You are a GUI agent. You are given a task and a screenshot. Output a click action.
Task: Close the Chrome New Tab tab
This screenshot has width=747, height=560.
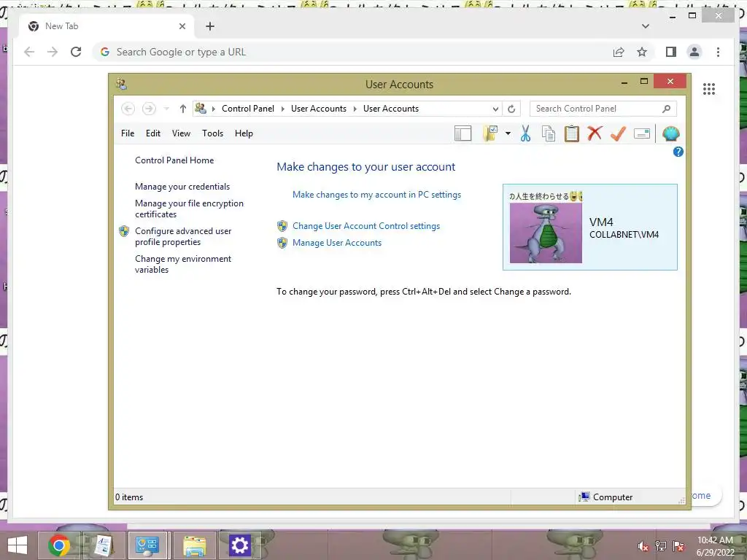click(x=182, y=26)
